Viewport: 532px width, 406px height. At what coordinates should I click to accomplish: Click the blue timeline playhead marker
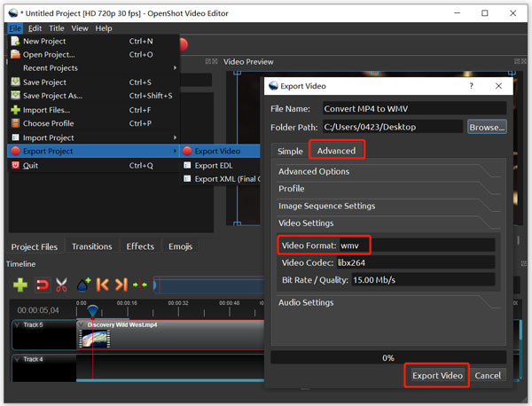point(92,310)
